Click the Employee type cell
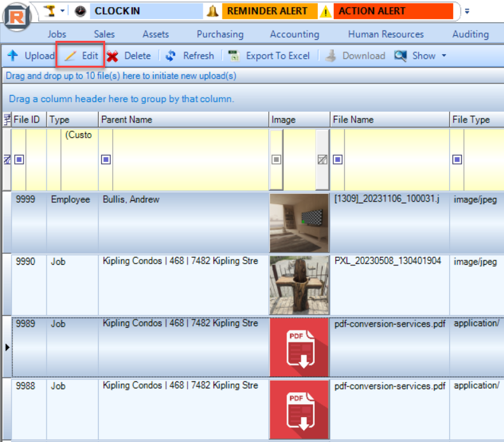This screenshot has height=442, width=504. (73, 223)
